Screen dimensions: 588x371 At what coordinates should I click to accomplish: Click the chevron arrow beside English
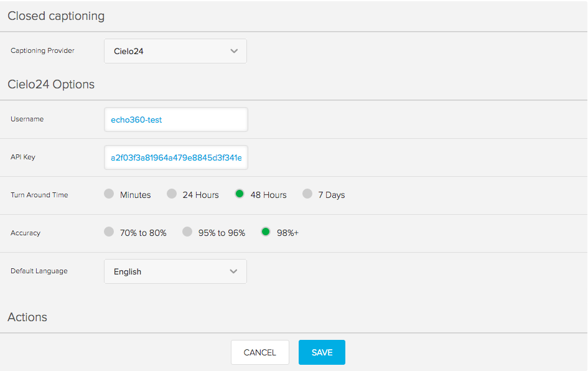tap(233, 271)
